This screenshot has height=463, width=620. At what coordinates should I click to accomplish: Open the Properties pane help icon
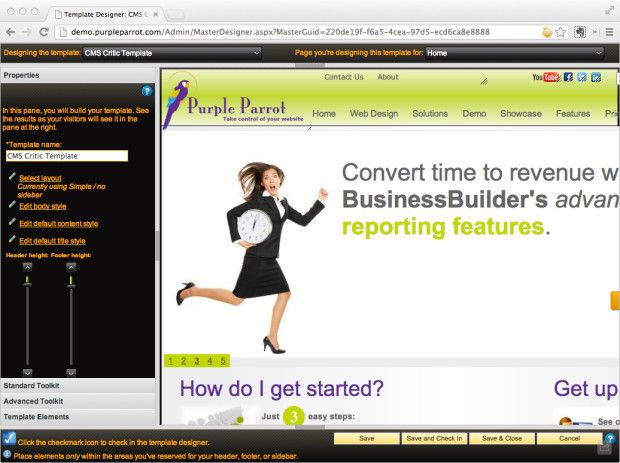click(x=147, y=91)
